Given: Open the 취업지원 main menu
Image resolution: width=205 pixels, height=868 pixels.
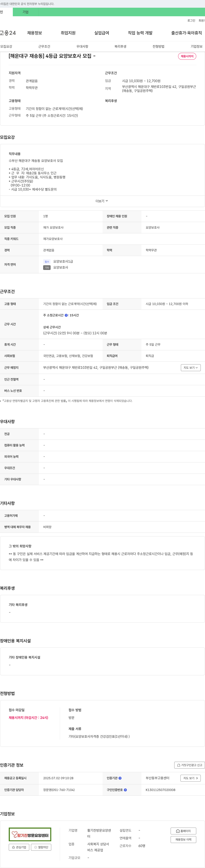Looking at the screenshot, I should [68, 33].
